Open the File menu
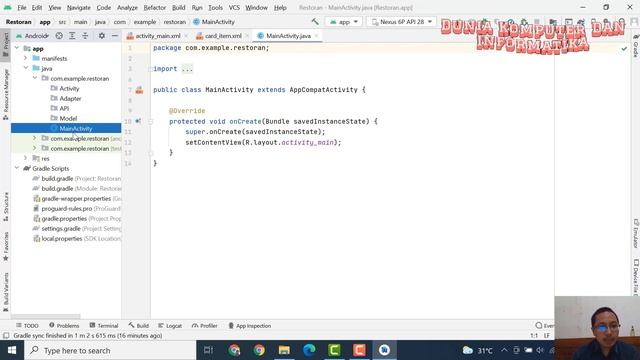The width and height of the screenshot is (640, 360). 22,8
